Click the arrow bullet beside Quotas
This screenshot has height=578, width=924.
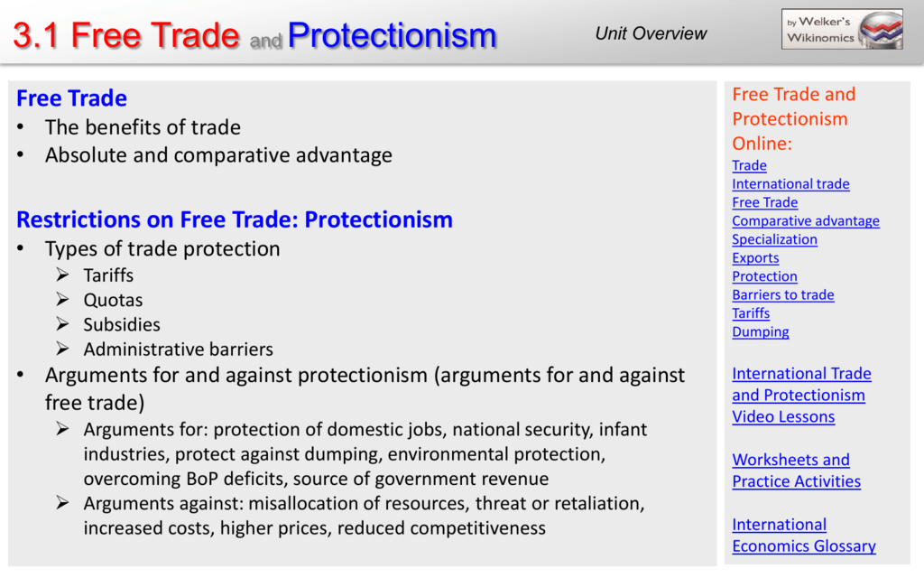click(x=62, y=300)
